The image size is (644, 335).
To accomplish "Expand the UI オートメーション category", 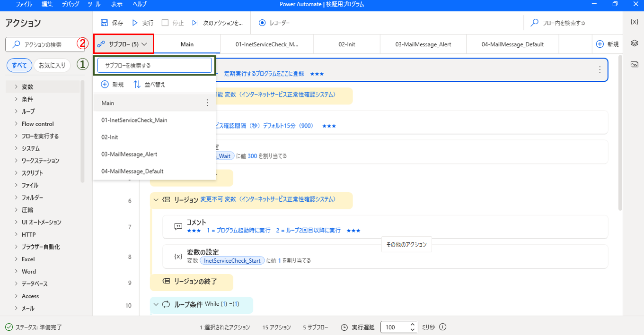I will (16, 222).
